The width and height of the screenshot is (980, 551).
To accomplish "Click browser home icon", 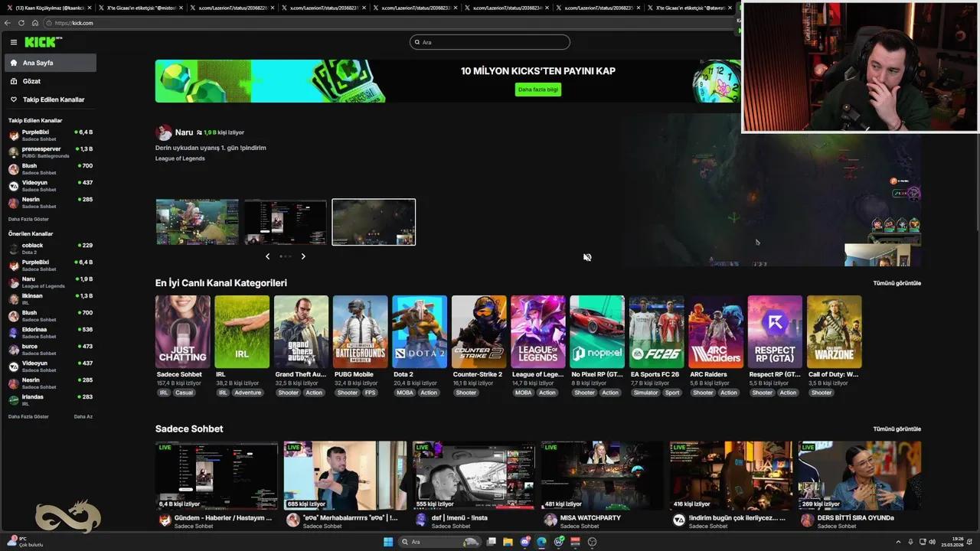I will click(x=34, y=23).
